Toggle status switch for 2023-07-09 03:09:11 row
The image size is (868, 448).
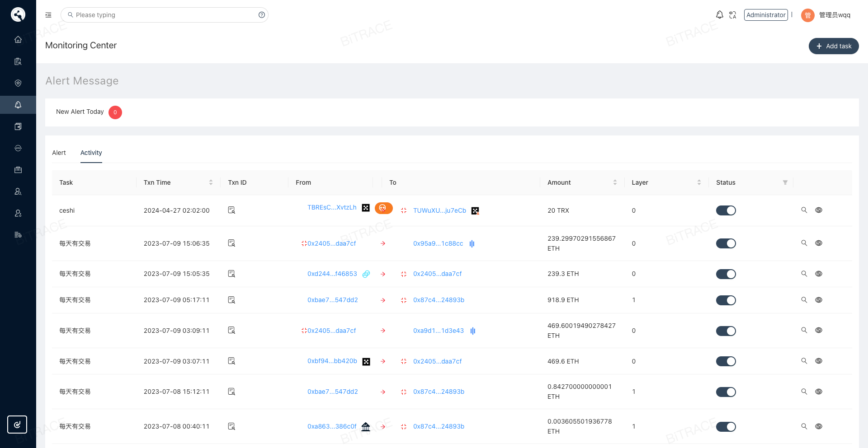point(726,331)
